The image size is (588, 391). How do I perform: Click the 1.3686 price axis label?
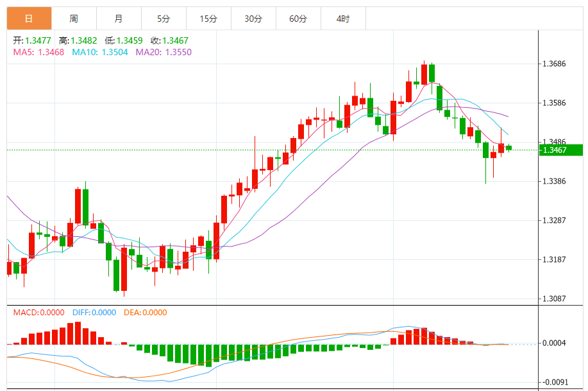pos(554,64)
